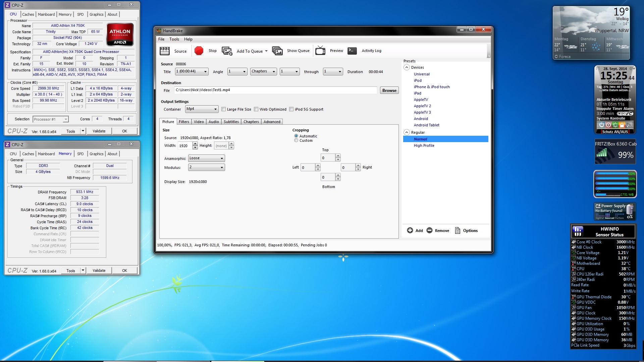Click the Add preset plus icon
Viewport: 644px width, 362px height.
(x=410, y=231)
